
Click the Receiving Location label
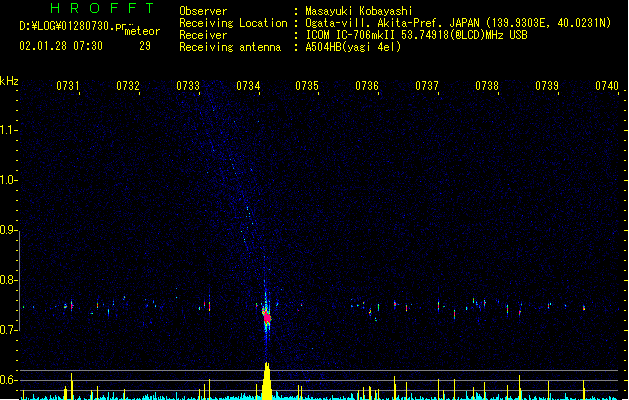click(x=233, y=23)
